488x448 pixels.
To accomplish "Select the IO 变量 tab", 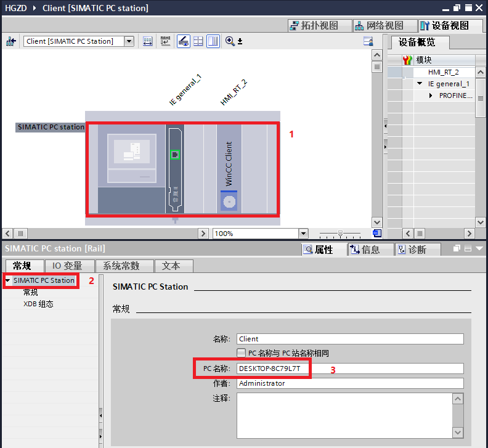I will 70,266.
